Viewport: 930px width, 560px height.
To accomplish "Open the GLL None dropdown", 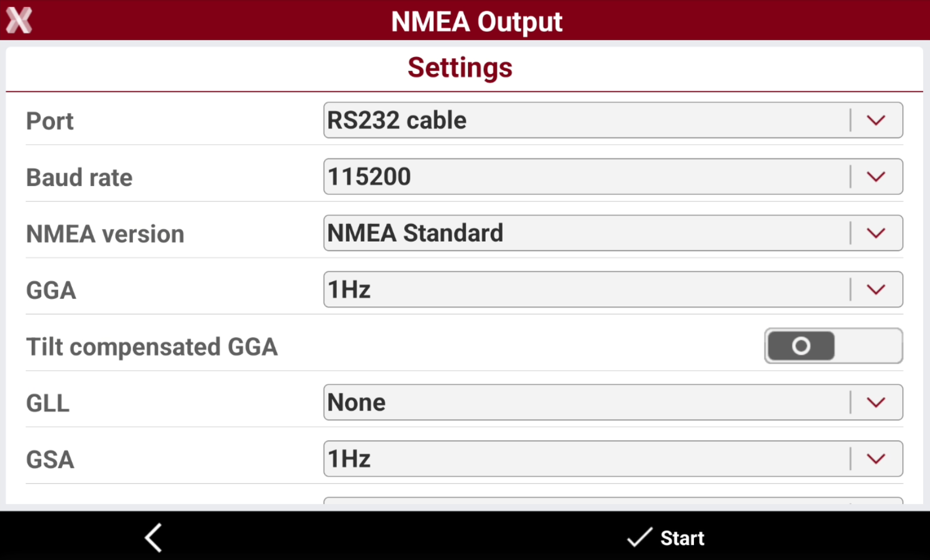I will point(613,402).
